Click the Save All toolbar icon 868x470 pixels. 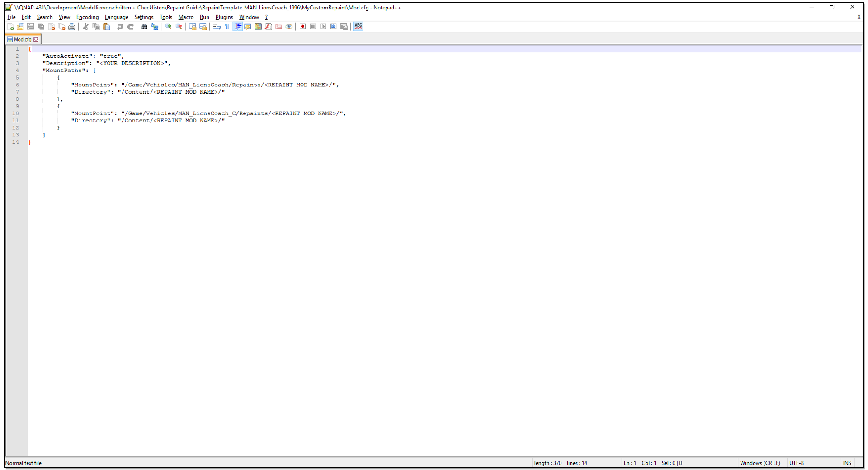pos(41,27)
